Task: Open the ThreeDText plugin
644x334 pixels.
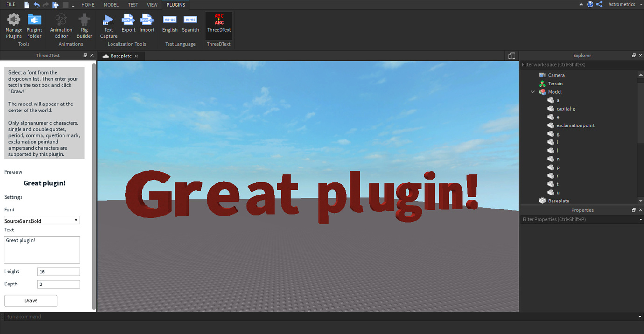Action: tap(218, 26)
